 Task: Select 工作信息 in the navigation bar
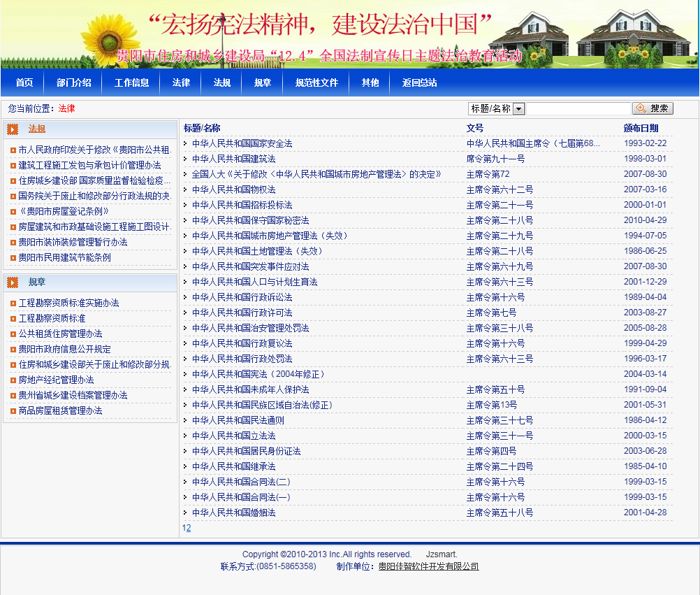(x=131, y=83)
